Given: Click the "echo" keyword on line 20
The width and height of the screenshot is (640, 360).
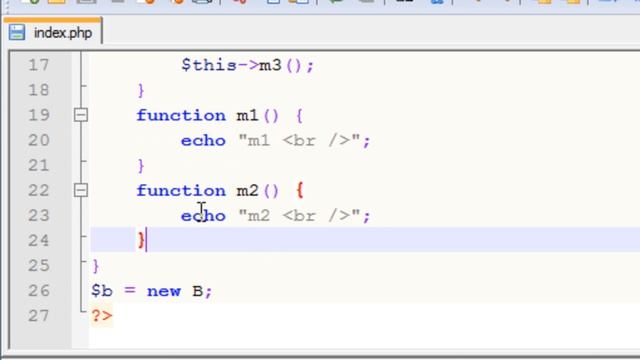Looking at the screenshot, I should click(203, 141).
